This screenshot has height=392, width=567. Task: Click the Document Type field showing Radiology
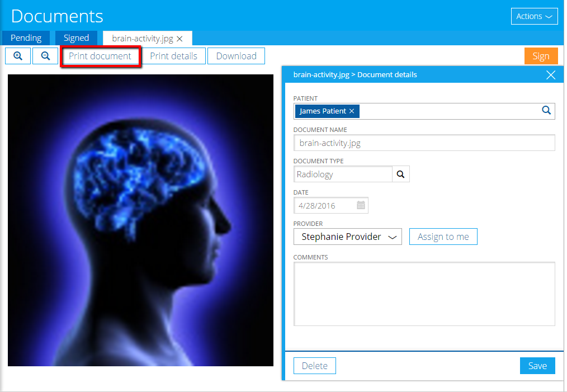(343, 174)
